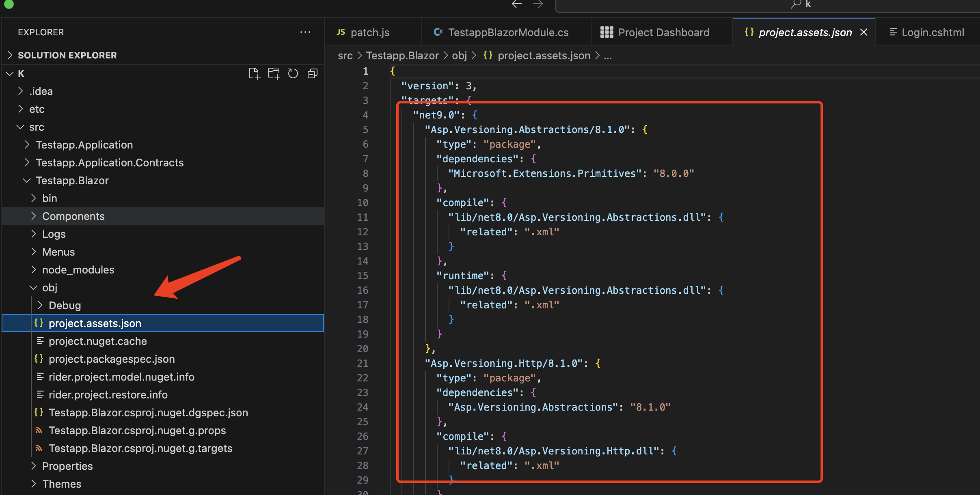Open the Explorer more actions ellipsis menu
The height and width of the screenshot is (495, 980).
(305, 32)
